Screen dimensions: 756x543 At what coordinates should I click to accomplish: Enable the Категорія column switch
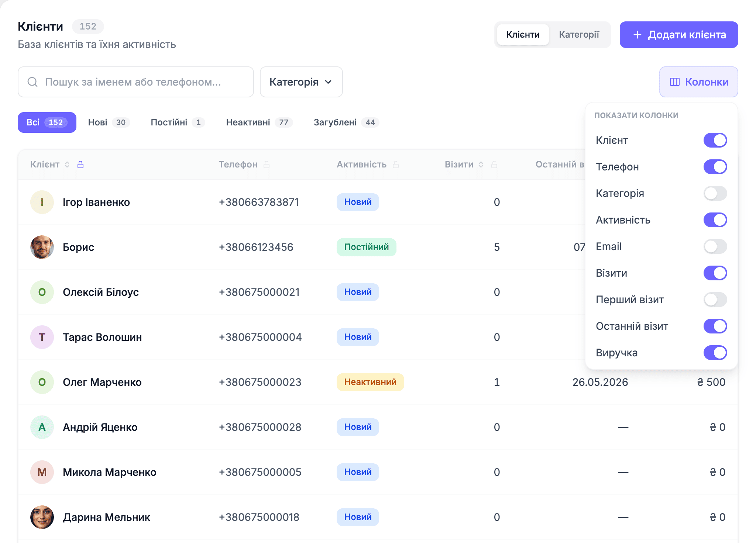pyautogui.click(x=715, y=193)
